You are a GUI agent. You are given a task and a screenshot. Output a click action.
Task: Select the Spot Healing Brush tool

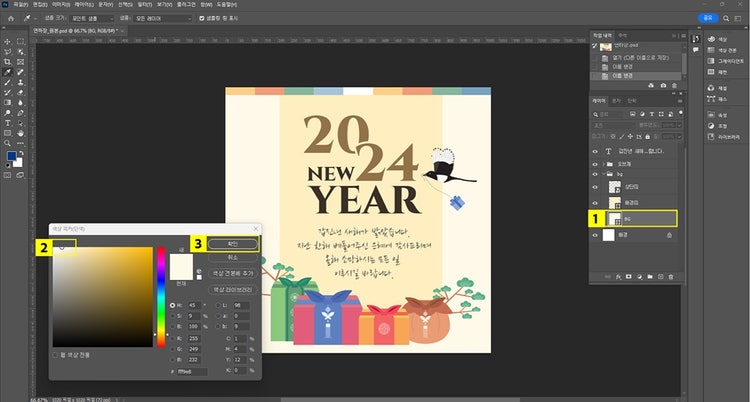21,72
